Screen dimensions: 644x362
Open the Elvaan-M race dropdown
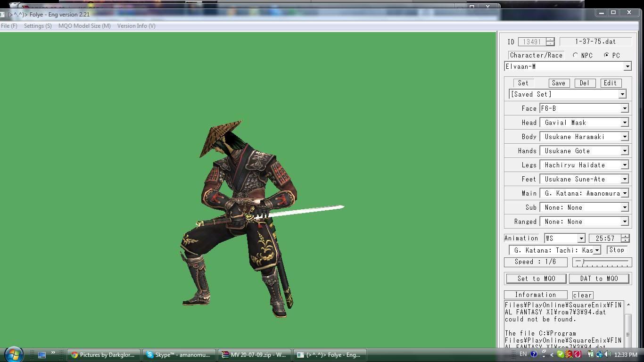click(627, 66)
